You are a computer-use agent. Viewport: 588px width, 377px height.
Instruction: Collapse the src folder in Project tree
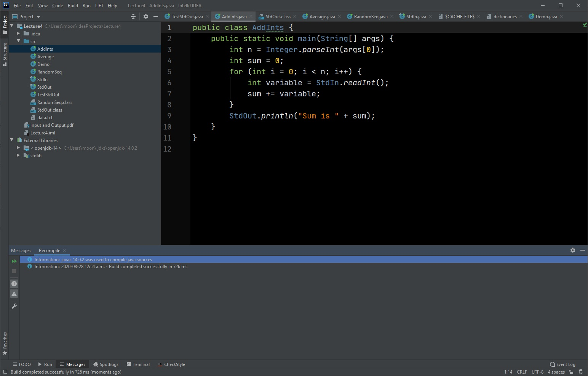pyautogui.click(x=18, y=41)
